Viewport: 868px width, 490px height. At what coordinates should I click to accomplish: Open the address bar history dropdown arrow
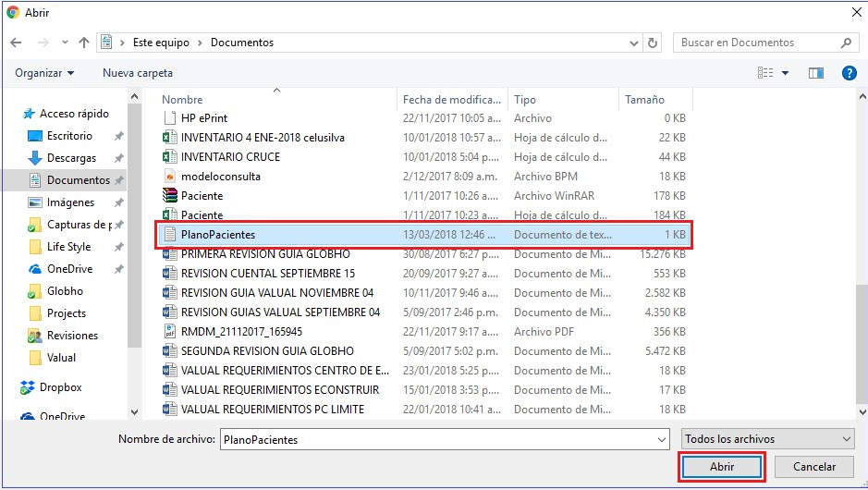click(x=635, y=43)
